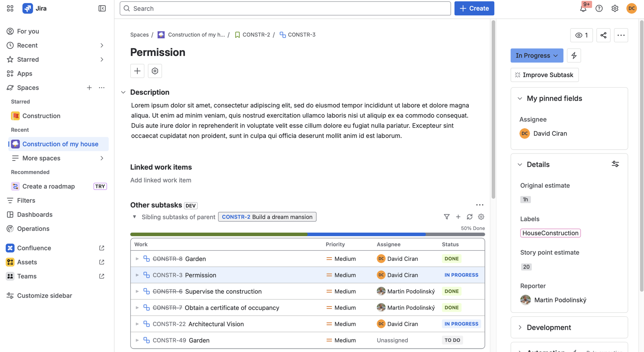Viewport: 644px width, 352px height.
Task: Add a new space with the plus icon
Action: pos(89,88)
